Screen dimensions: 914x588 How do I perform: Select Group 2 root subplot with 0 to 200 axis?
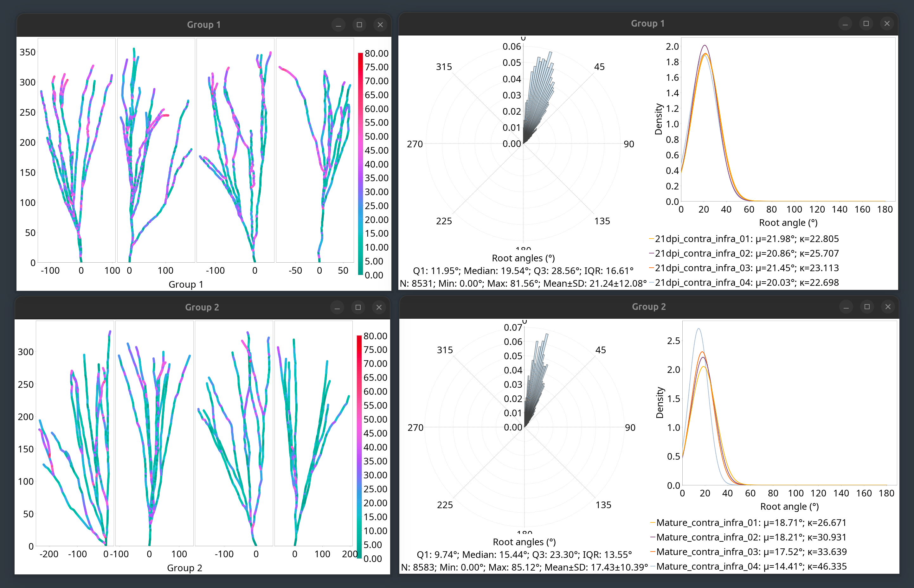tap(313, 433)
